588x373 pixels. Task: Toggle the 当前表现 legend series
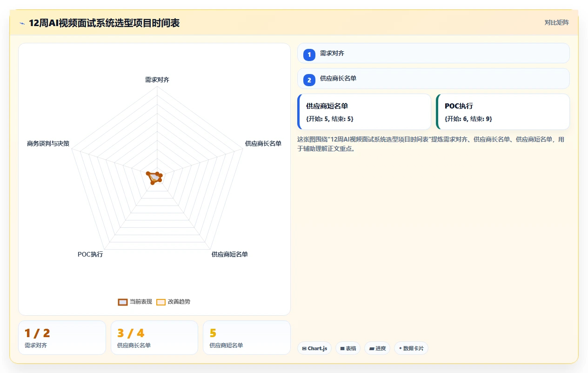pos(135,302)
